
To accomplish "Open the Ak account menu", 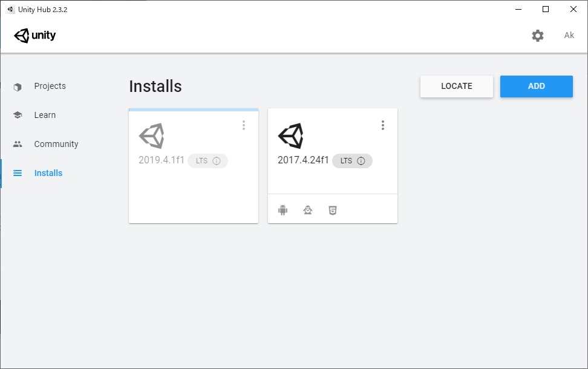I will pos(569,35).
